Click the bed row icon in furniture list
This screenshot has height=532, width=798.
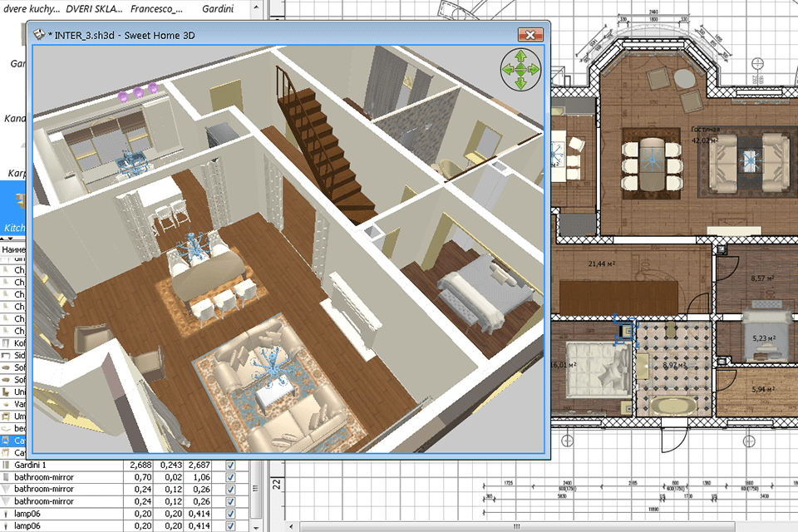coord(6,429)
